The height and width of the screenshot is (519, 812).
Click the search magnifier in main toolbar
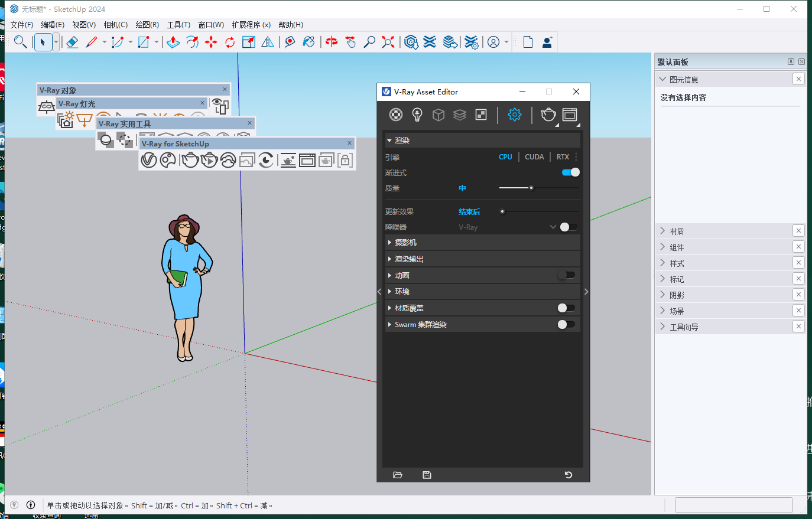tap(20, 42)
